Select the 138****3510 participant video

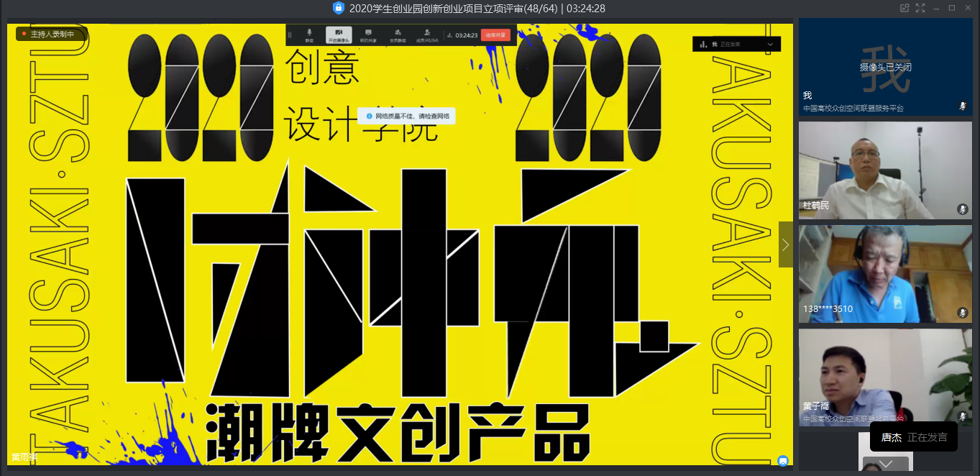pos(885,273)
